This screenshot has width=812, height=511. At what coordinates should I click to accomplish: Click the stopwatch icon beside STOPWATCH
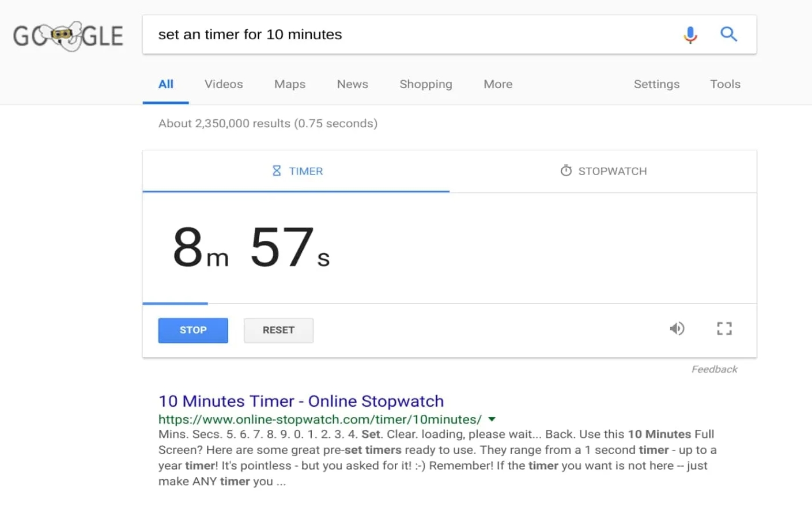click(565, 171)
